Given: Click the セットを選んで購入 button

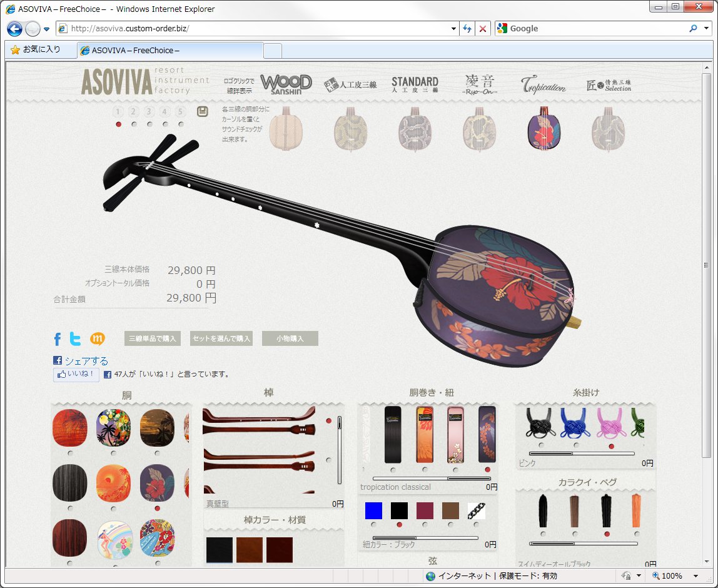Looking at the screenshot, I should click(x=221, y=338).
